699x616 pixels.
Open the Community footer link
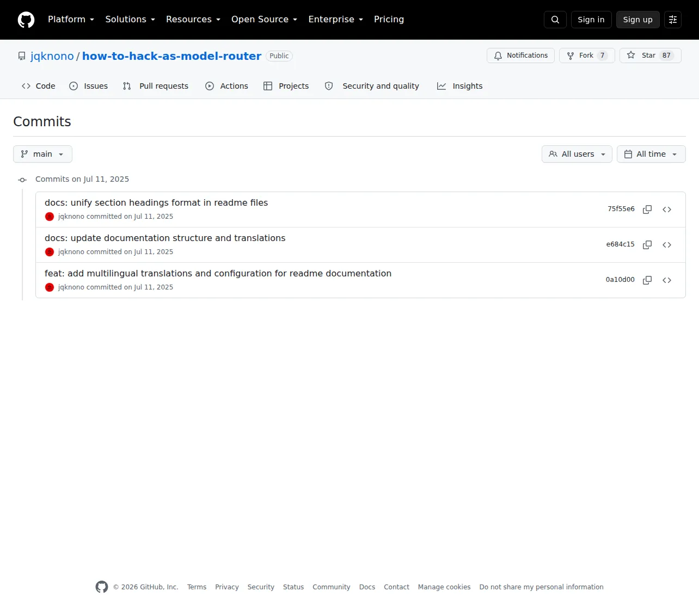click(x=332, y=587)
